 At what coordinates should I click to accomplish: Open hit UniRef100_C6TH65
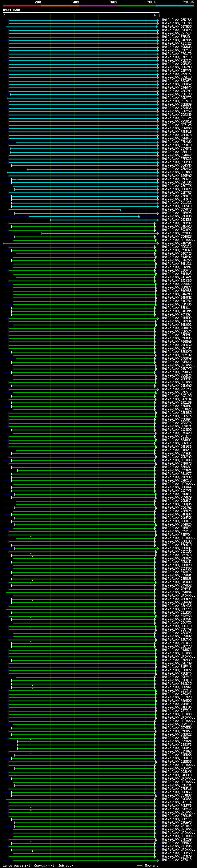click(177, 26)
